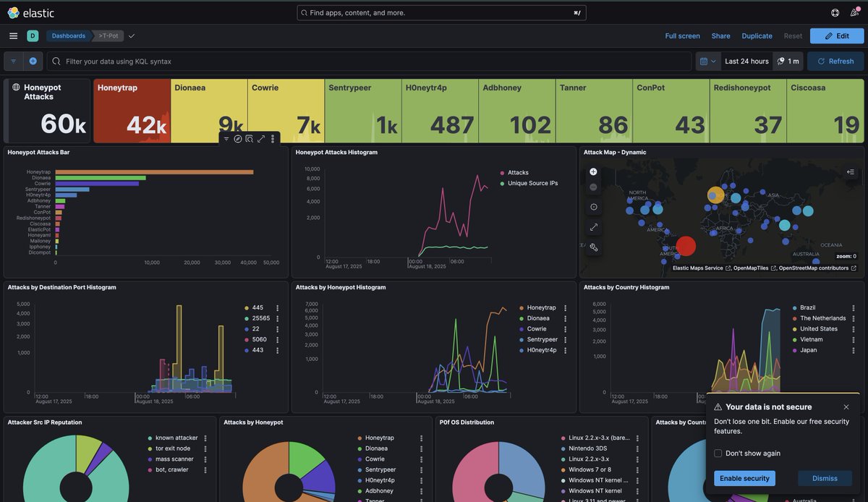Open options for Honeytrap histogram legend entry
This screenshot has height=502, width=868.
566,307
